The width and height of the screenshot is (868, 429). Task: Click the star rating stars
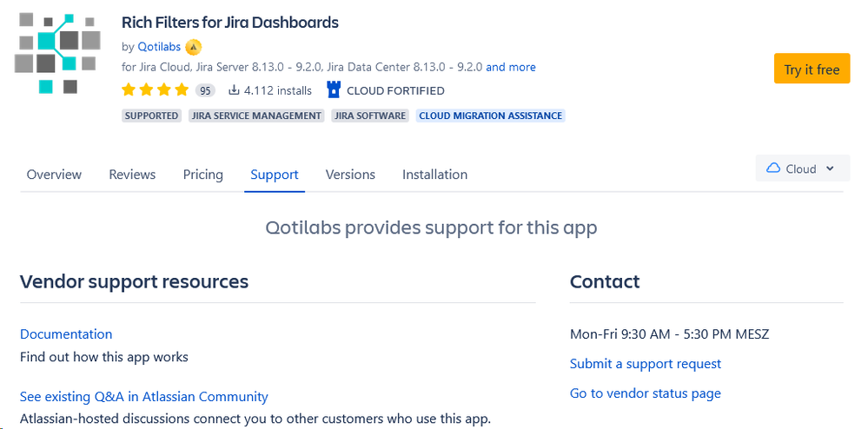156,90
